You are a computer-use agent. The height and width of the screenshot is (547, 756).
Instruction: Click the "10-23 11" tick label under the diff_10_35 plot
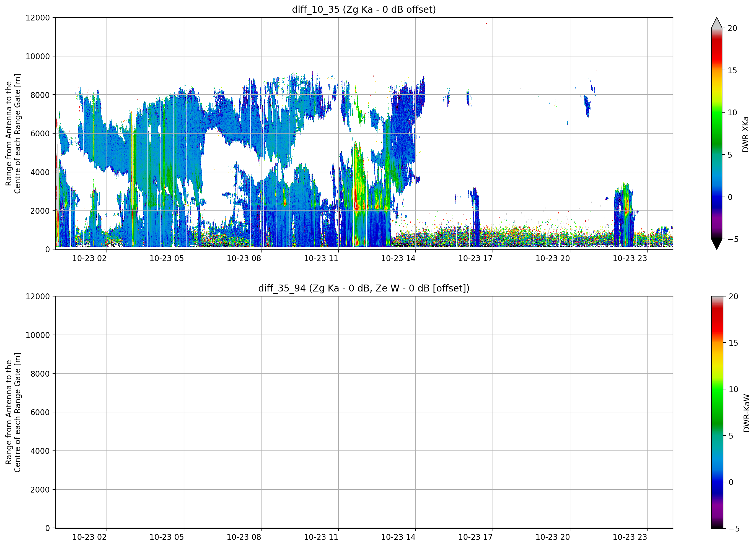(321, 259)
